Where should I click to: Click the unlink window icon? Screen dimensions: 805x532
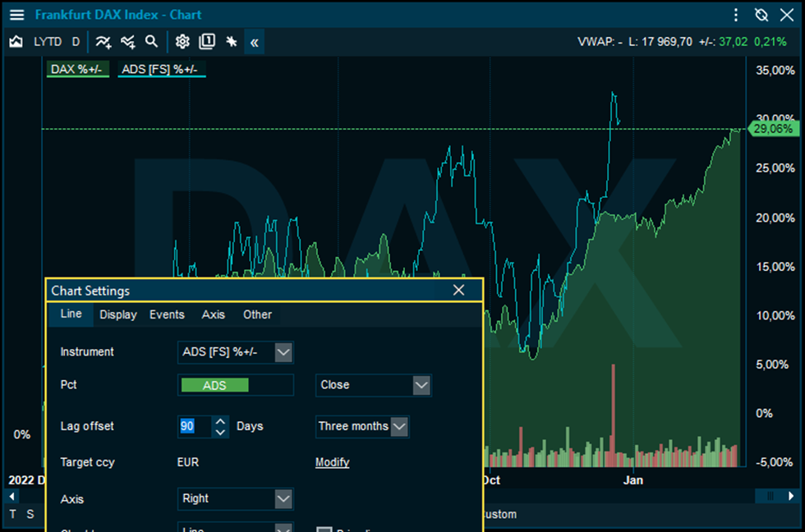coord(761,15)
